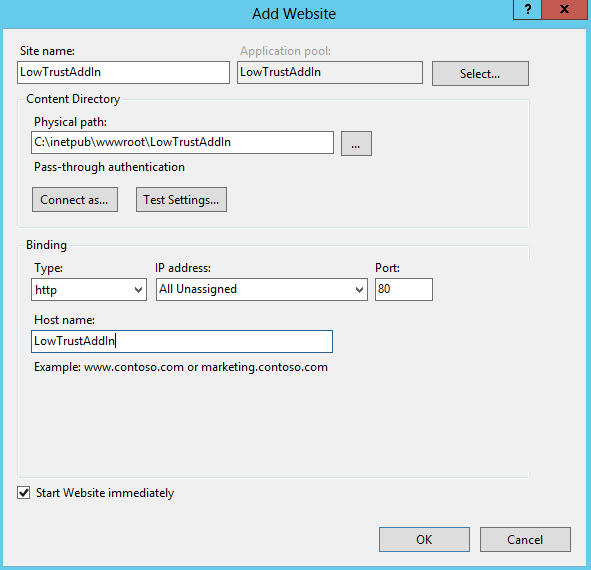Click Test Settings button
591x570 pixels.
pyautogui.click(x=181, y=199)
